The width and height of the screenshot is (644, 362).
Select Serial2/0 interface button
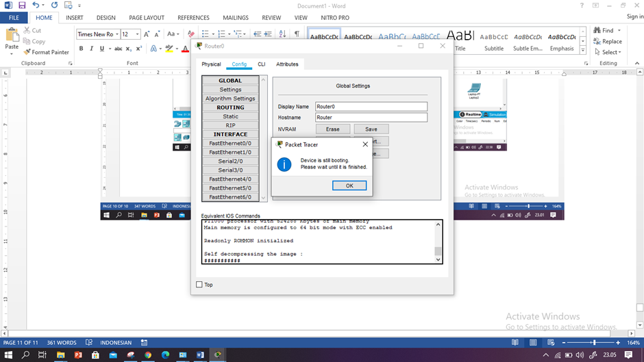tap(230, 161)
